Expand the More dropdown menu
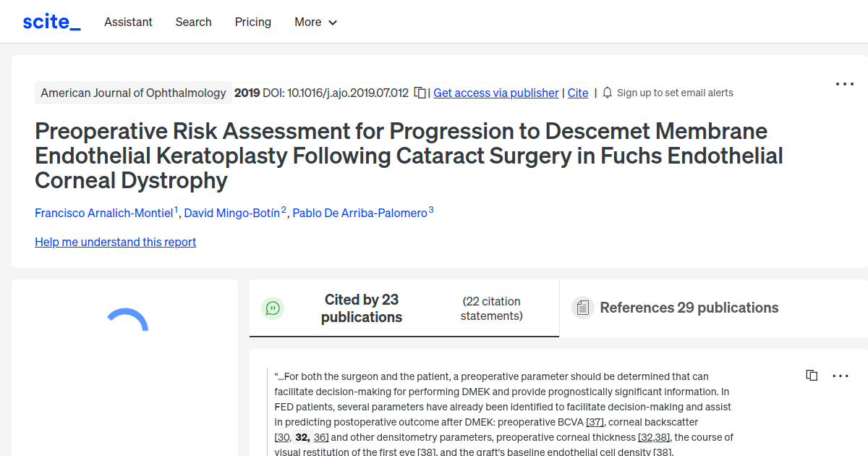 [x=315, y=22]
